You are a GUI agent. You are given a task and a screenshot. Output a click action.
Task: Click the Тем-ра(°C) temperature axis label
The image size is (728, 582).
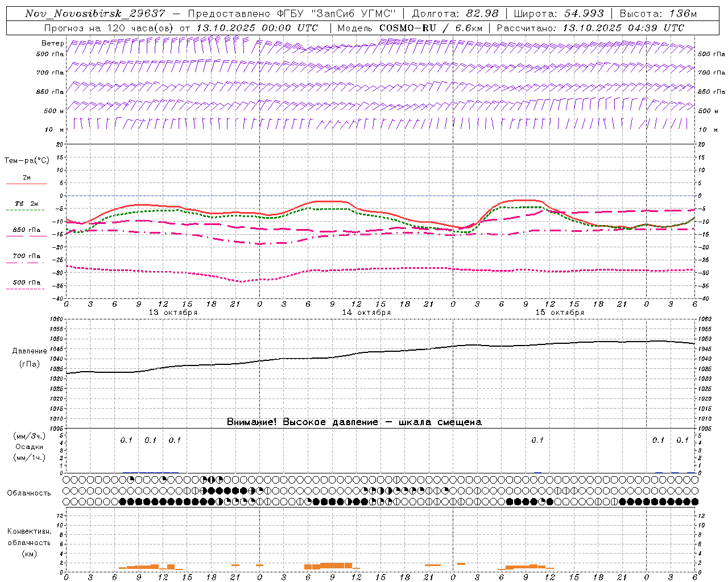tap(27, 161)
